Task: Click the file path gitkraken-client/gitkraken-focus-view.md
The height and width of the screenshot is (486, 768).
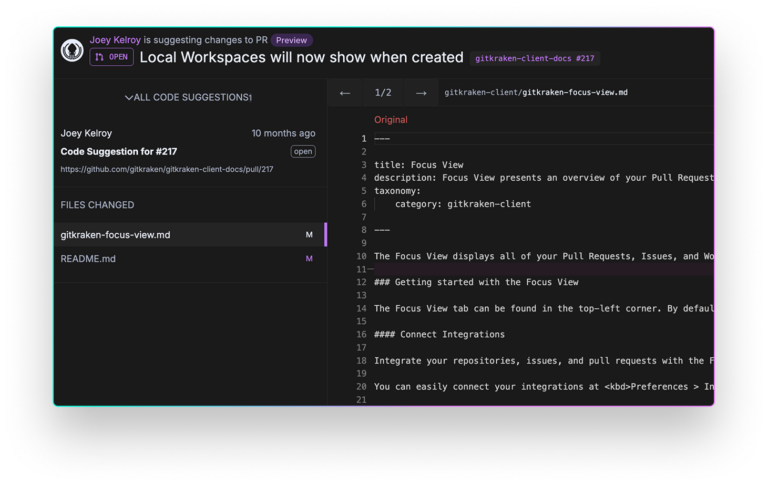Action: pos(536,92)
